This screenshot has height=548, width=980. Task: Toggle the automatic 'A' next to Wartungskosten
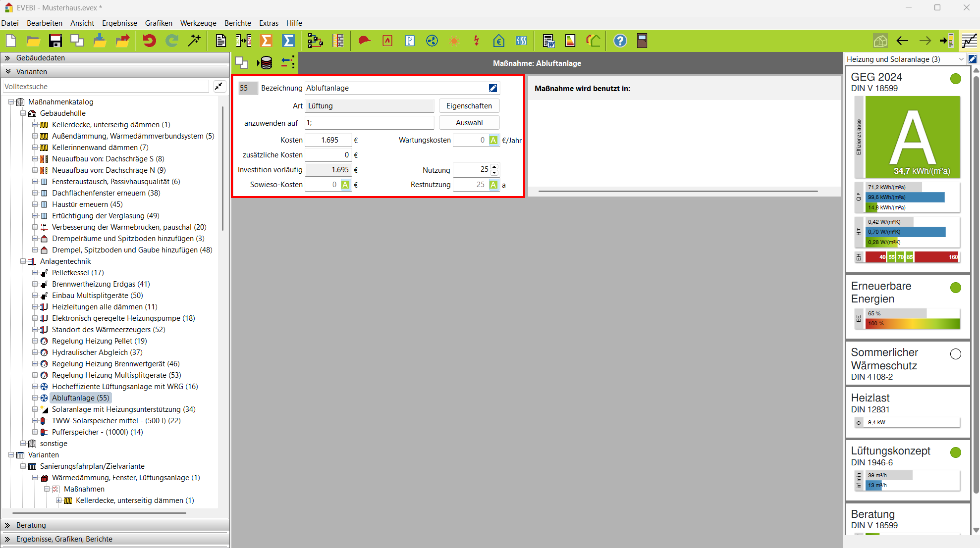point(493,140)
